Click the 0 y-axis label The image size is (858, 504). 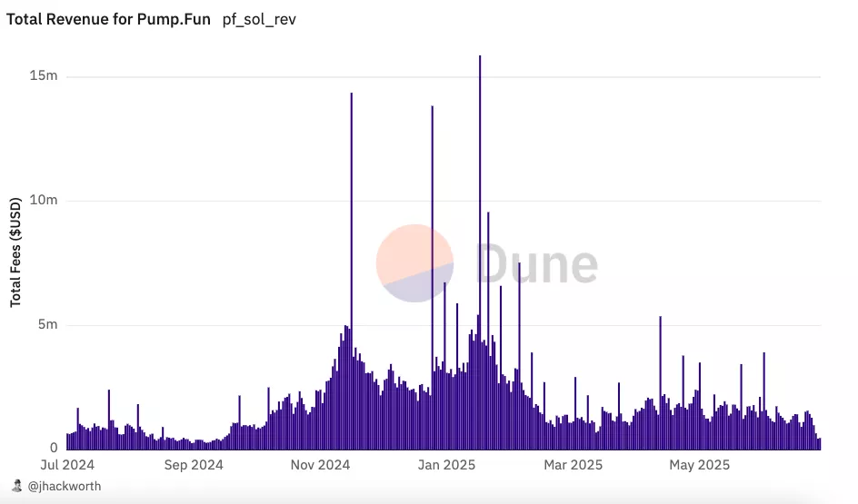pyautogui.click(x=54, y=449)
